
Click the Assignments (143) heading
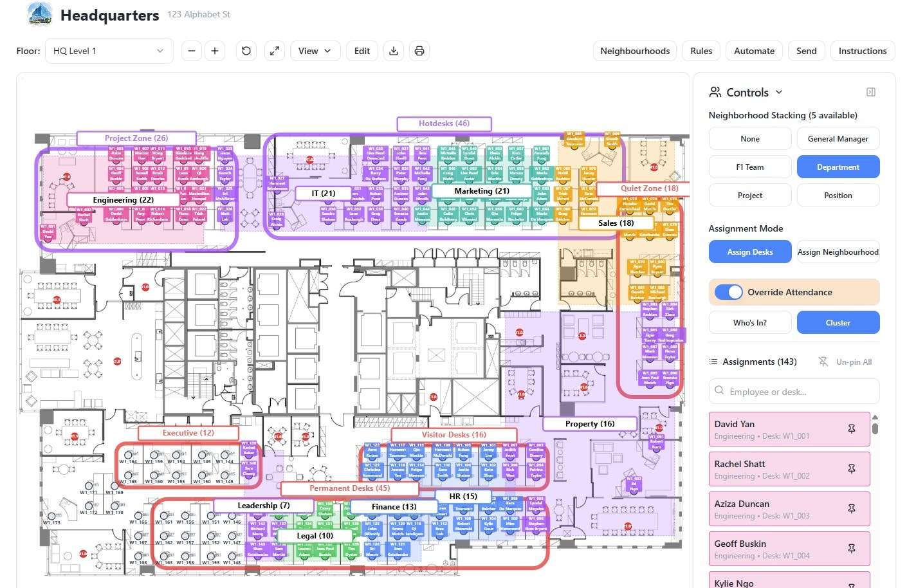[759, 362]
